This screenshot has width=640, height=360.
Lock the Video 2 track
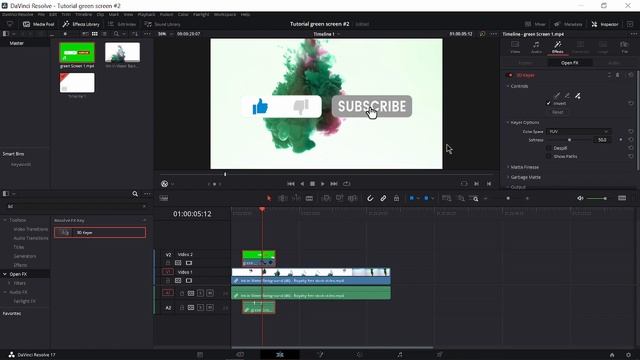pyautogui.click(x=168, y=263)
